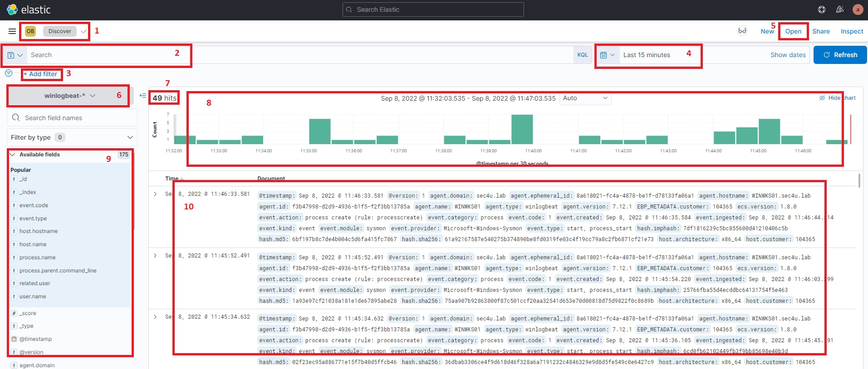The height and width of the screenshot is (369, 868).
Task: Expand the first document row at 11:46:33.581
Action: coord(155,194)
